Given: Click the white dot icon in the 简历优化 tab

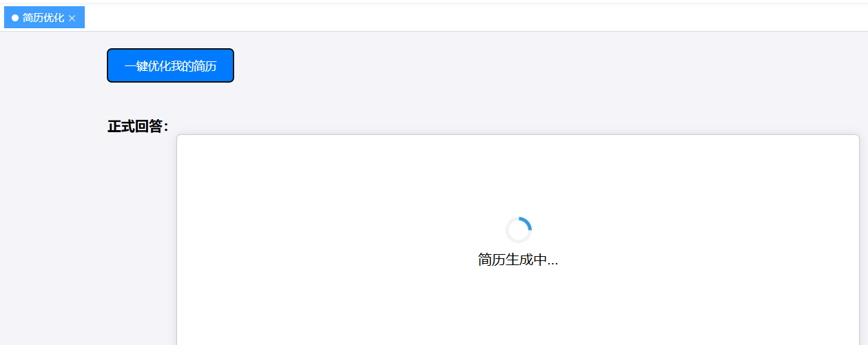Looking at the screenshot, I should coord(15,18).
